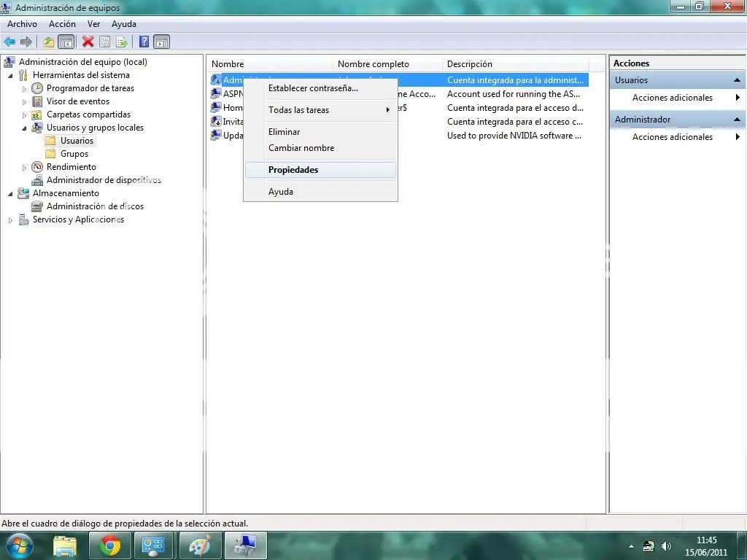This screenshot has width=747, height=560.
Task: Collapse the Usuarios section in Acciones pane
Action: click(x=737, y=80)
